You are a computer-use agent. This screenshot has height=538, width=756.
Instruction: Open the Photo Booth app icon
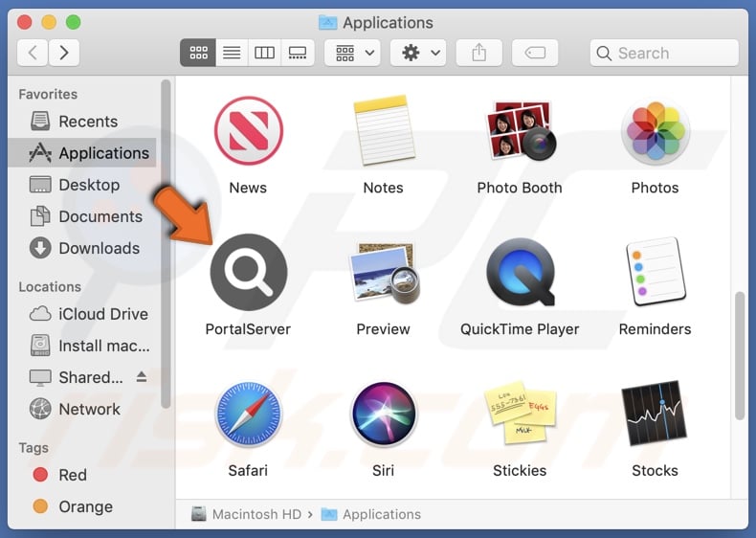pos(520,131)
